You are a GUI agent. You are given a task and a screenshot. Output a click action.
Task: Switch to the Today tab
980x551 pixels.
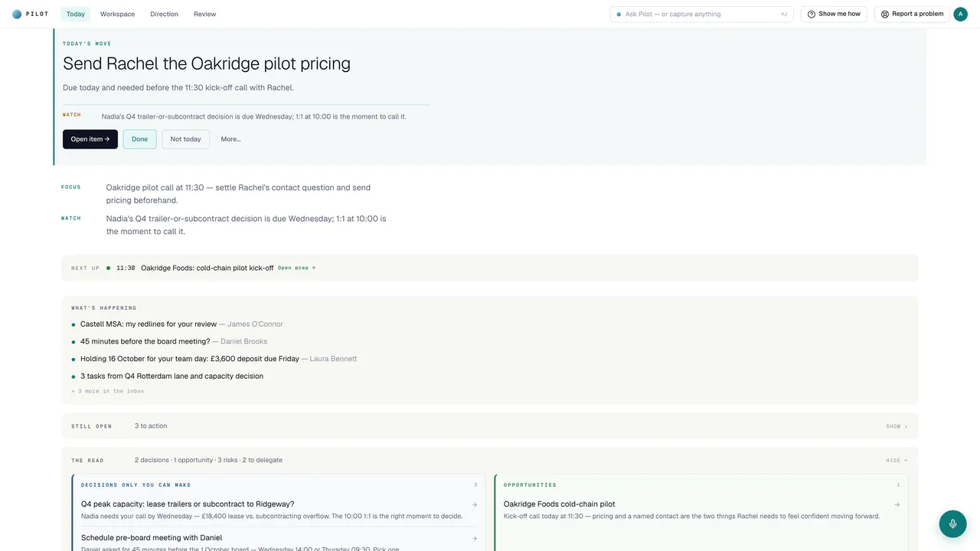click(76, 14)
